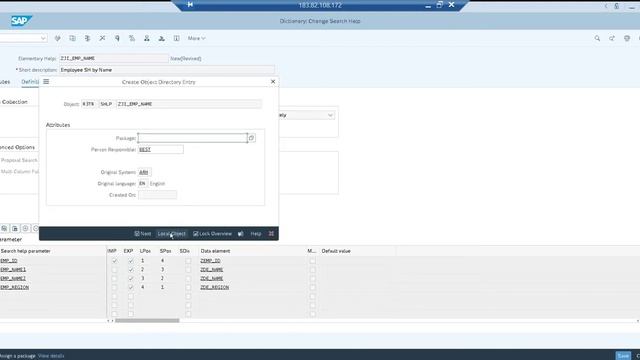
Task: Click the Default value column header
Action: tap(336, 251)
